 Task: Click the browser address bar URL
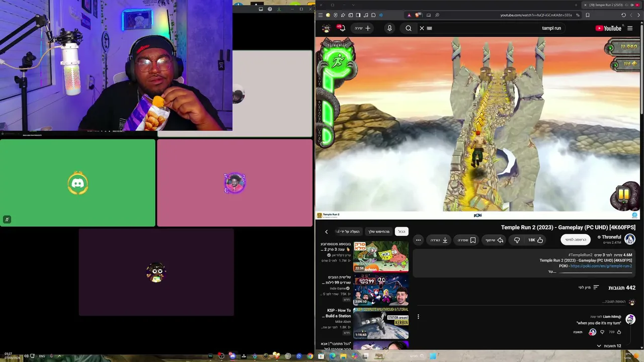click(536, 15)
